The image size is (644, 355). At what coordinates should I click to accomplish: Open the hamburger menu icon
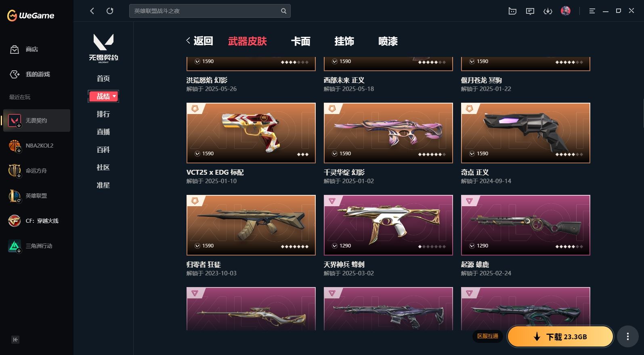592,11
